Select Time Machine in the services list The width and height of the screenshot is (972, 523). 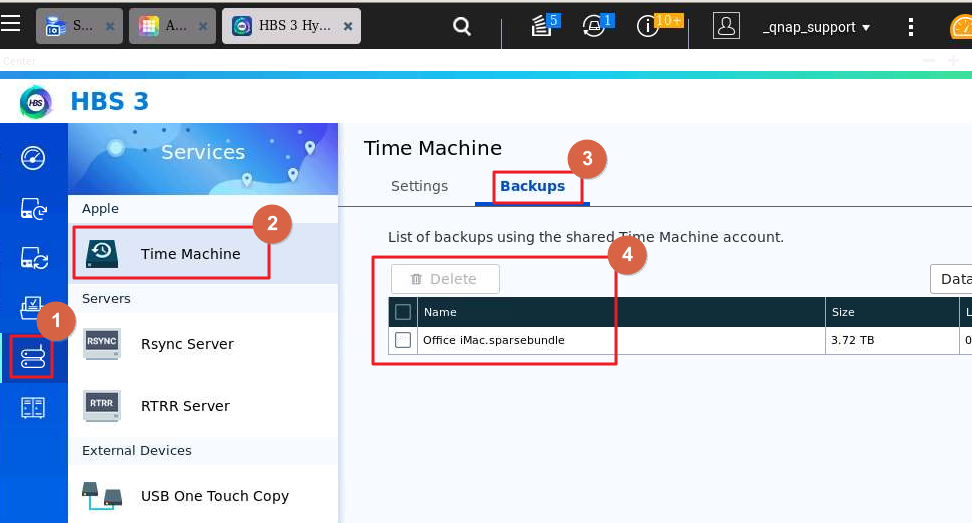(x=203, y=253)
